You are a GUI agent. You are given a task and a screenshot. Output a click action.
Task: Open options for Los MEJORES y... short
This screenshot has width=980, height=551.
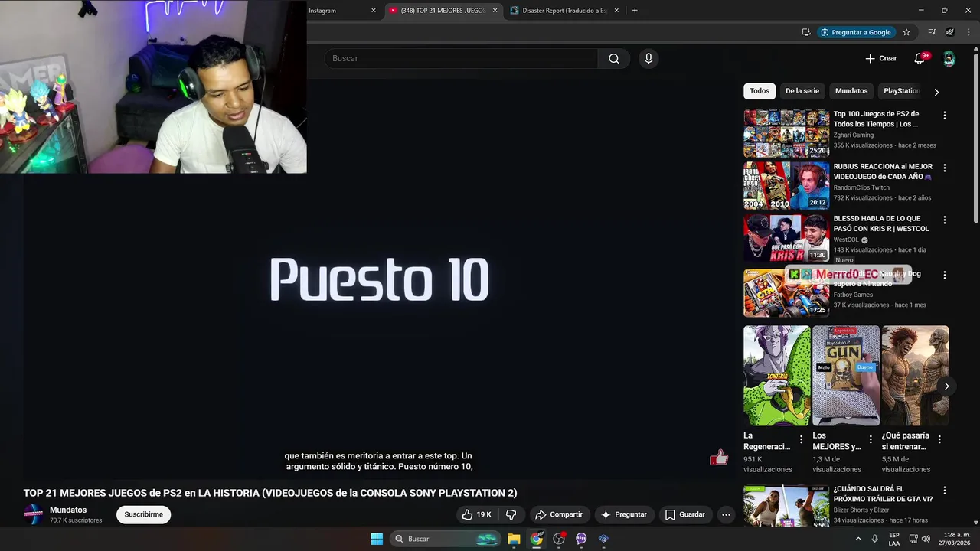pos(871,439)
